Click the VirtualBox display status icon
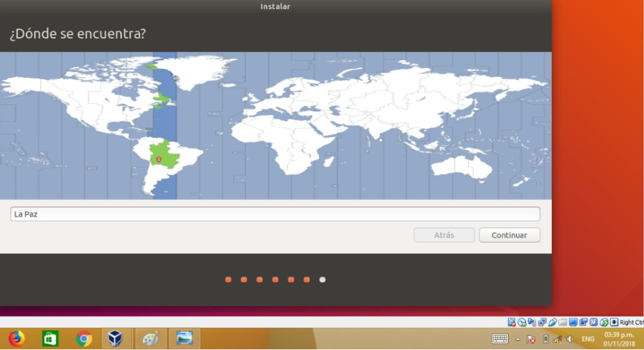Screen dimensions: 644x350 [x=573, y=322]
